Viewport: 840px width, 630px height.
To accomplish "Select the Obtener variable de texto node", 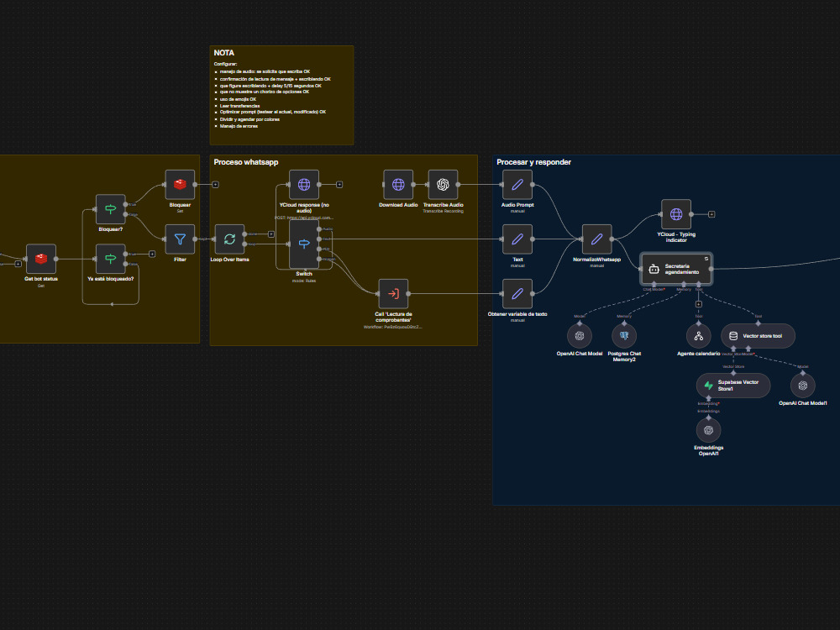I will 517,293.
